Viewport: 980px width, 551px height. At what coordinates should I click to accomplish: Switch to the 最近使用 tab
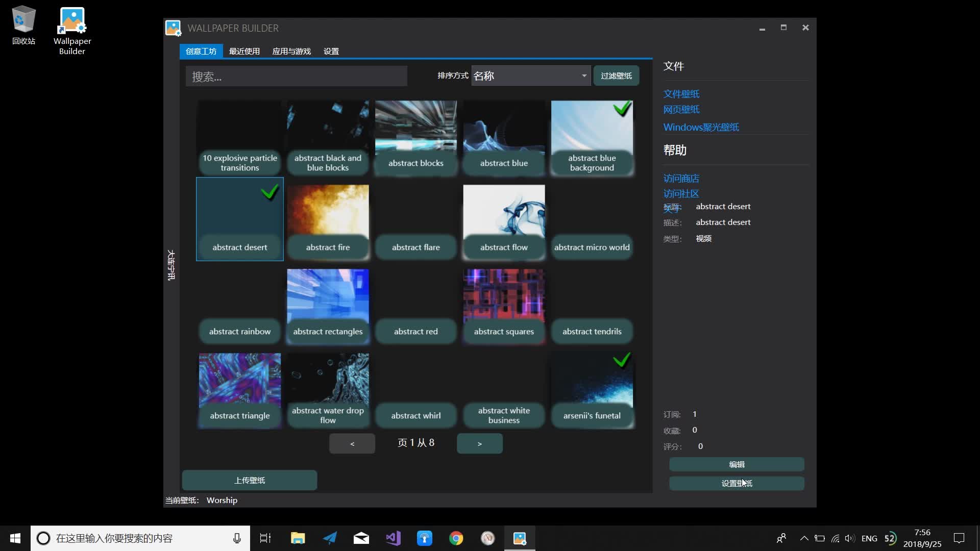tap(244, 52)
